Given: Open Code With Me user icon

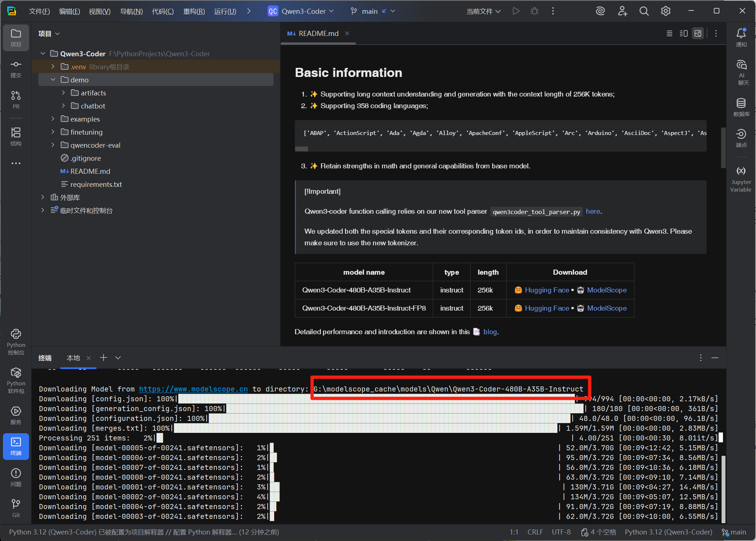Looking at the screenshot, I should point(622,11).
